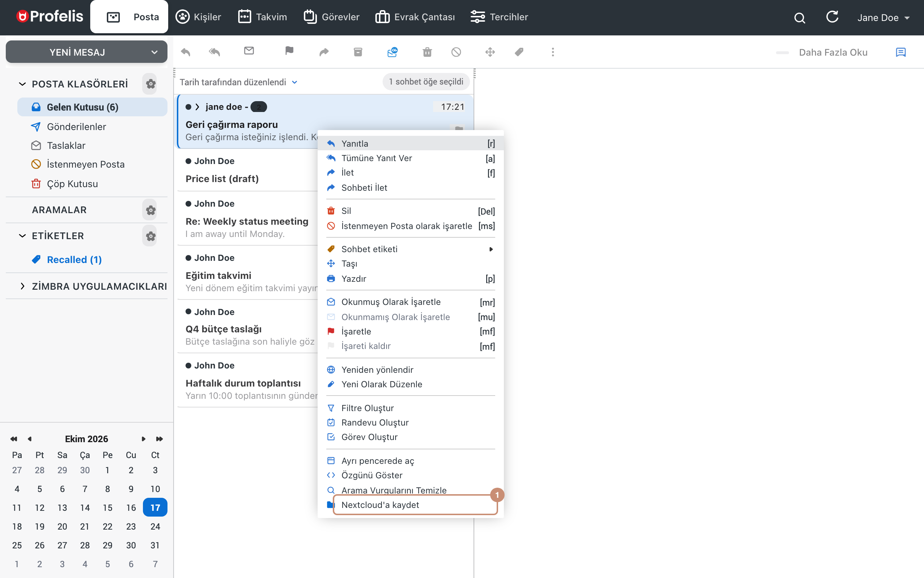Click the Forward arrow toolbar icon
The height and width of the screenshot is (578, 924).
[x=324, y=52]
